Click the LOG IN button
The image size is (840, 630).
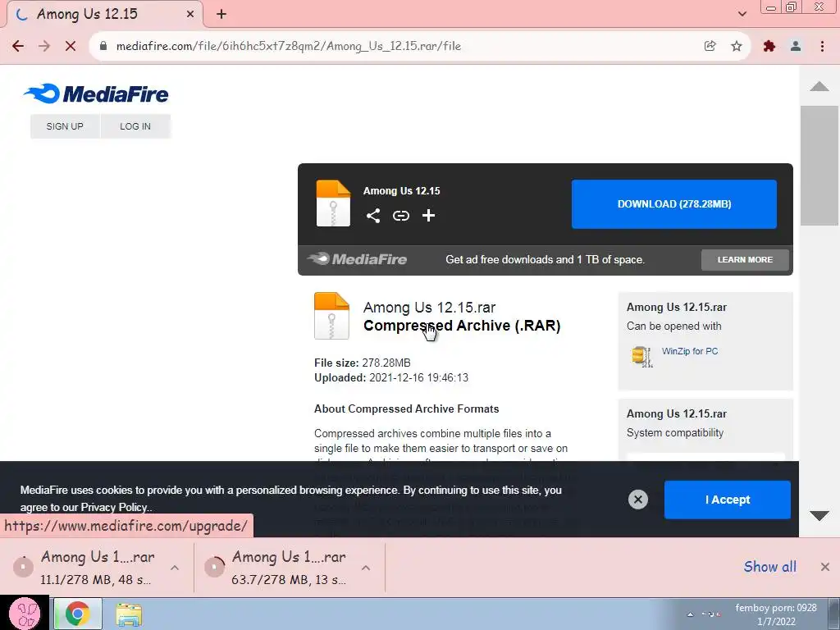[135, 126]
